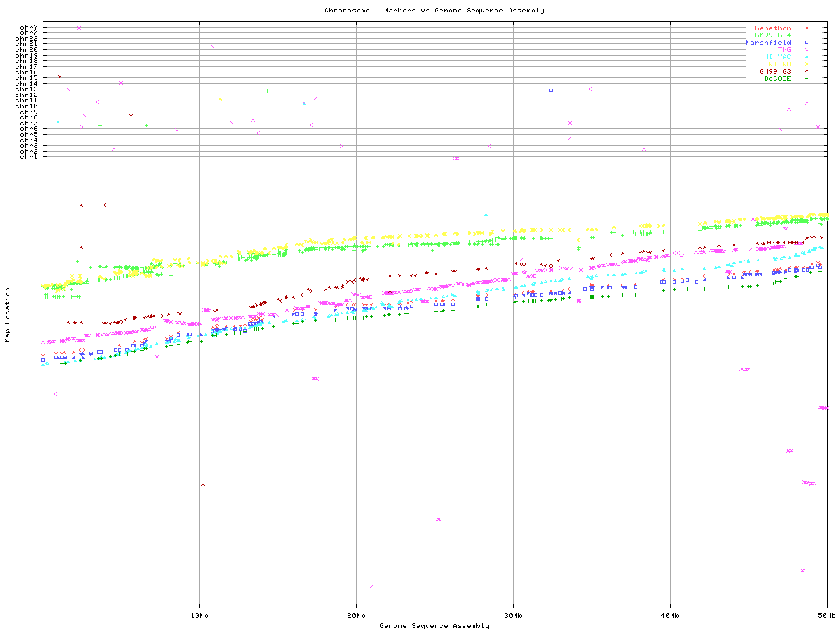Click the GM99 GB4 plus symbol in legend

(x=807, y=35)
